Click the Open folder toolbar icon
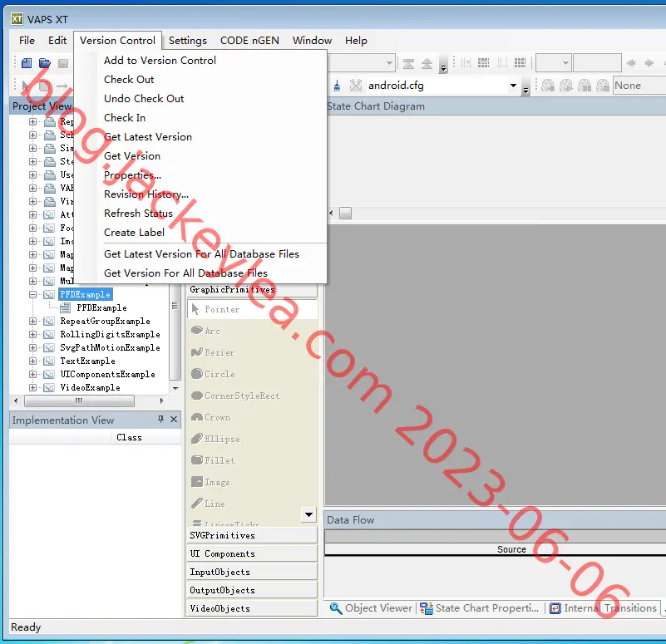Image resolution: width=666 pixels, height=644 pixels. point(45,63)
